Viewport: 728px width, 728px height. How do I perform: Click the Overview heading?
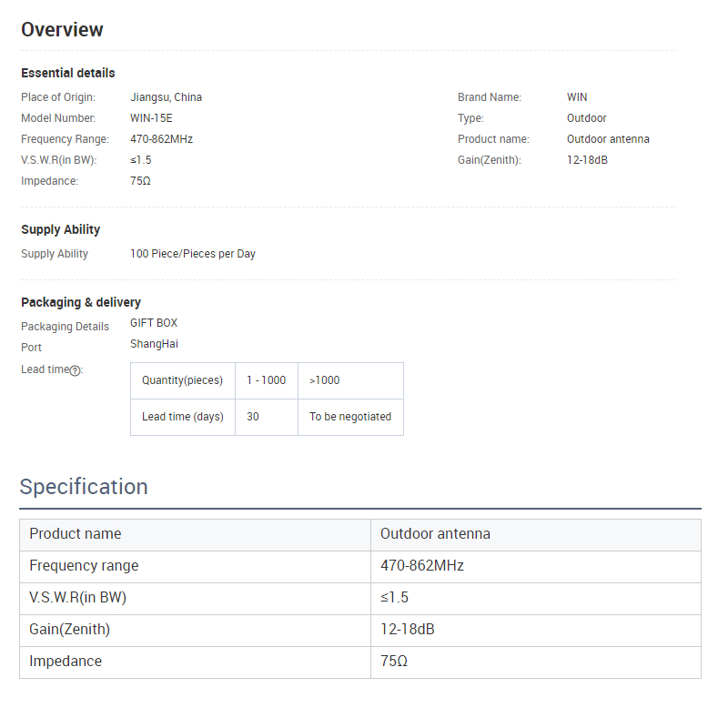point(62,29)
